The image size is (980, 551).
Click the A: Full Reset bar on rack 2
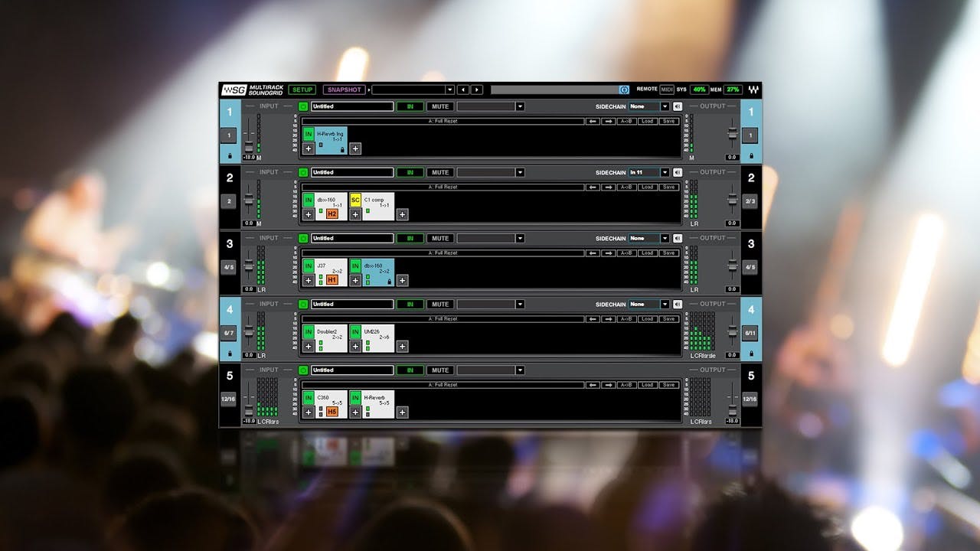(443, 187)
